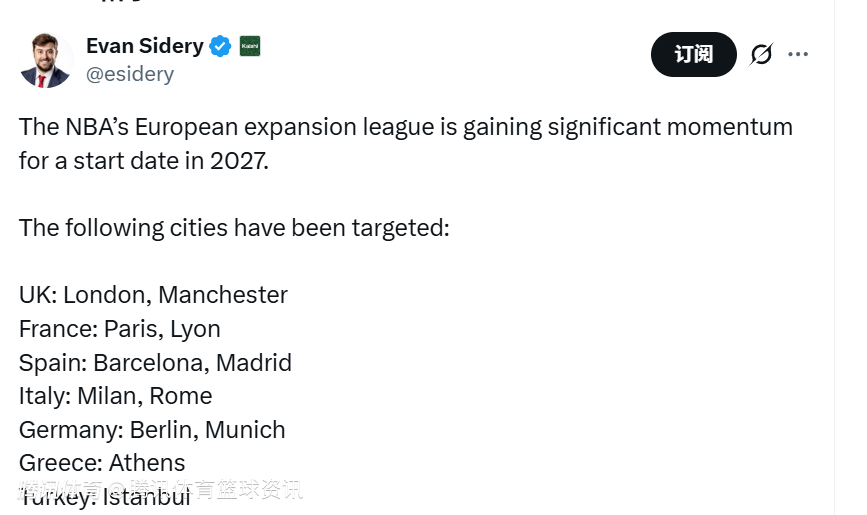Click the "France: Paris, Lyon" line
Viewport: 867px width, 515px height.
(119, 329)
